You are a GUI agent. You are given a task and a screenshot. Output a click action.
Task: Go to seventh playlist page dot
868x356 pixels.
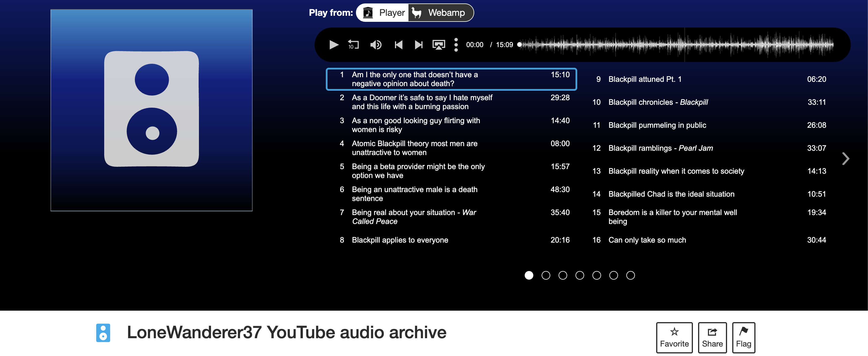(630, 275)
